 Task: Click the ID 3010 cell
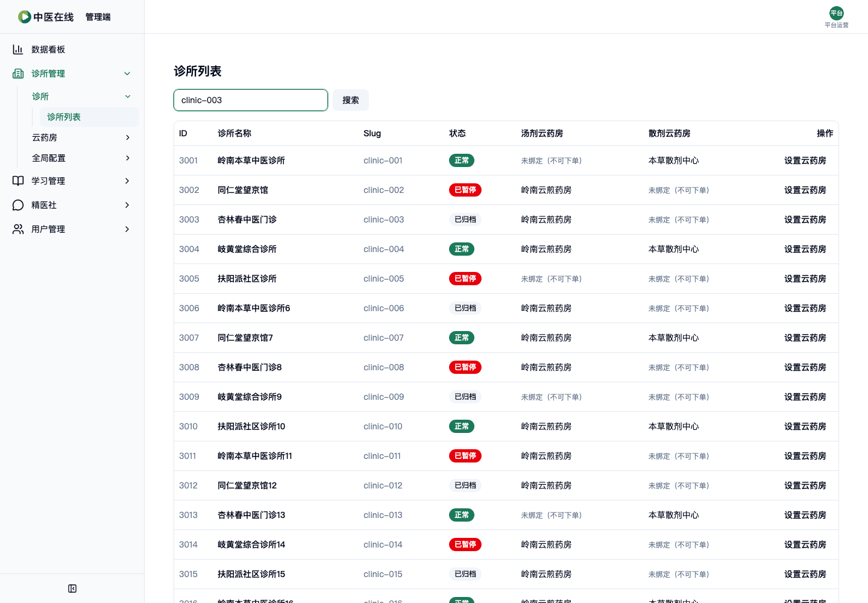point(188,426)
